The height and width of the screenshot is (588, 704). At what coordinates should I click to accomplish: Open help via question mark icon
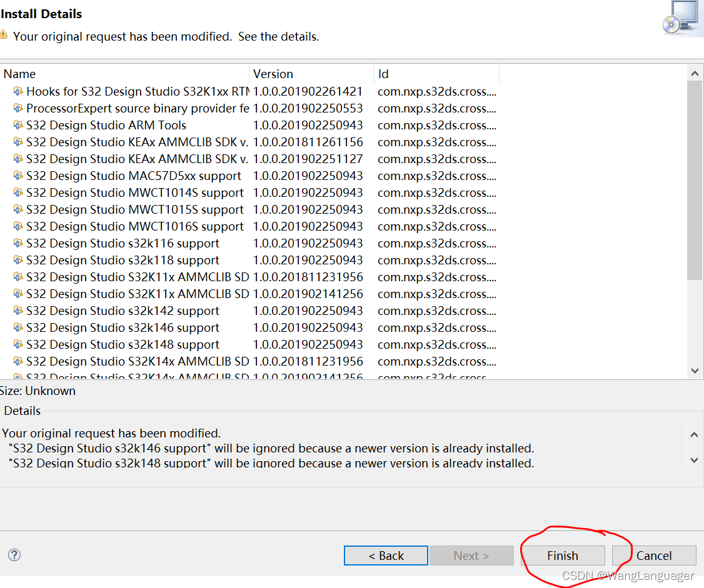click(14, 556)
